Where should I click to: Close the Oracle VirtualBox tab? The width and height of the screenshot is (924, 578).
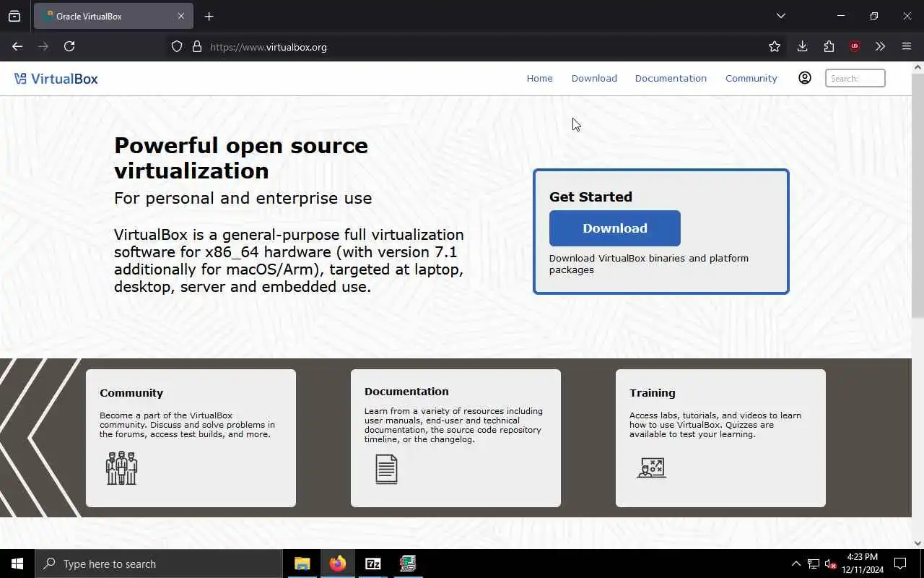point(181,16)
